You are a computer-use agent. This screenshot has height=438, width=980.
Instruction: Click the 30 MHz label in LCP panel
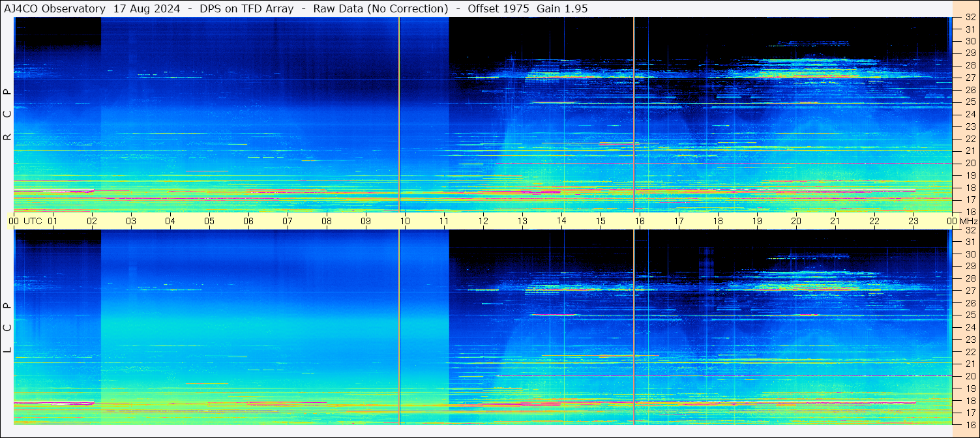click(970, 254)
